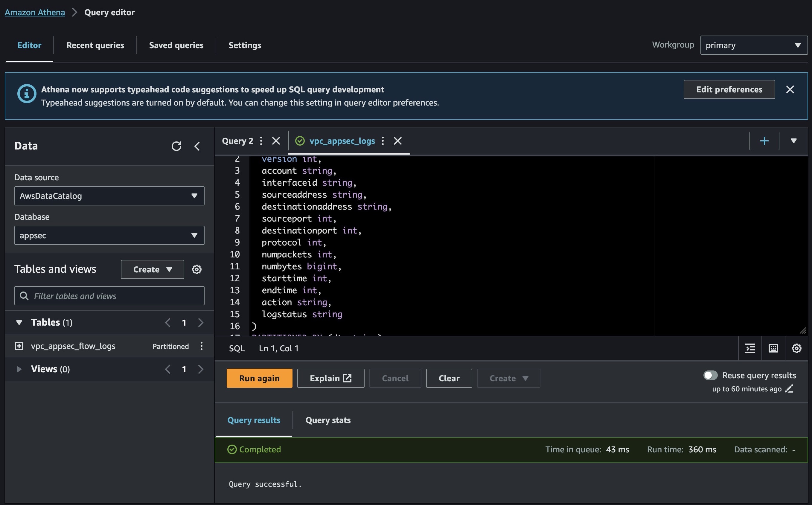This screenshot has height=505, width=812.
Task: Open the Database appsec dropdown
Action: (x=109, y=235)
